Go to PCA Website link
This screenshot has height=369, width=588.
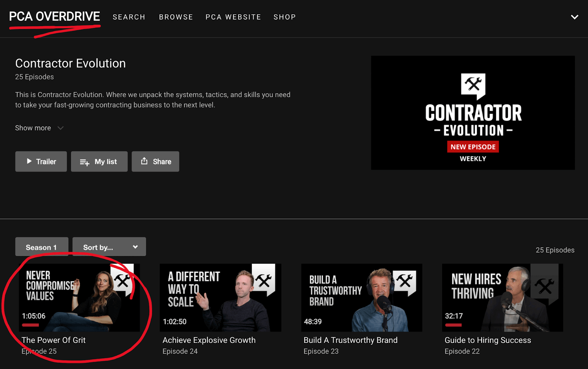coord(233,17)
